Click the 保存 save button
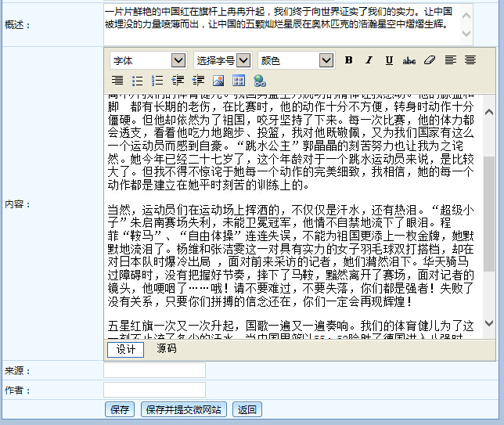The width and height of the screenshot is (504, 425). [x=120, y=409]
